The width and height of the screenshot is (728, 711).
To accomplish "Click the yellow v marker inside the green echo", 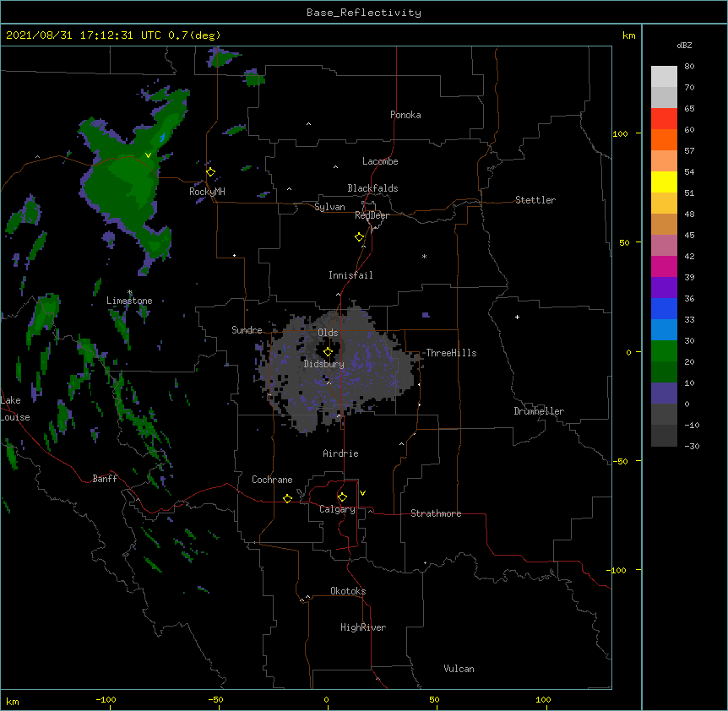I will click(148, 155).
